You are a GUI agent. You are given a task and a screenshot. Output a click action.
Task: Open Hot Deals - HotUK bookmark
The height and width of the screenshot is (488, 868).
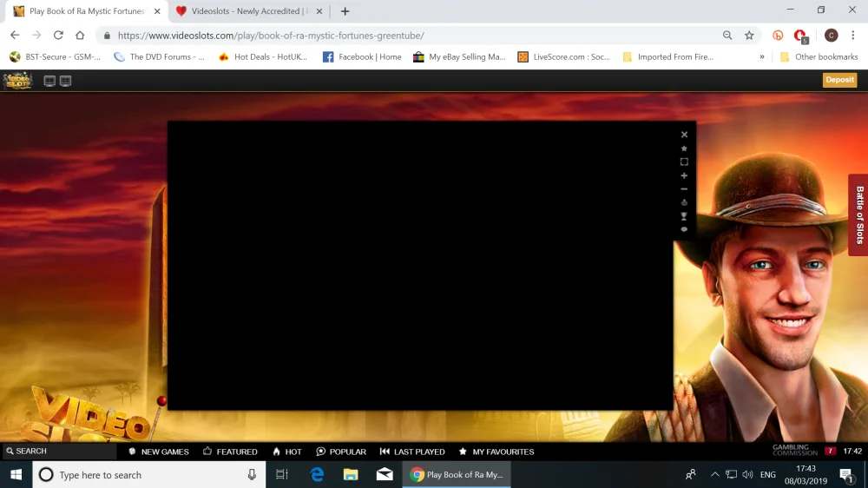[x=263, y=56]
